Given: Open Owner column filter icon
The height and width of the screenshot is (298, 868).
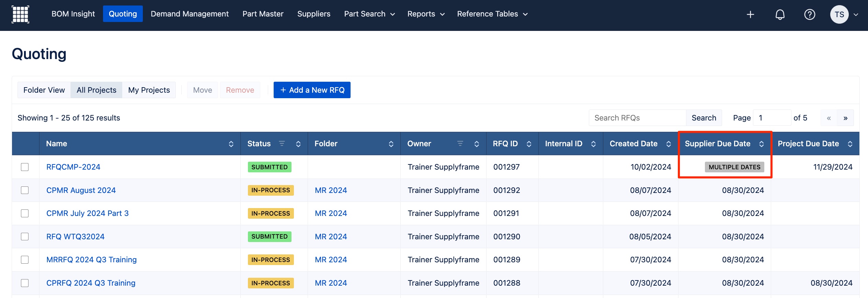Looking at the screenshot, I should (460, 144).
